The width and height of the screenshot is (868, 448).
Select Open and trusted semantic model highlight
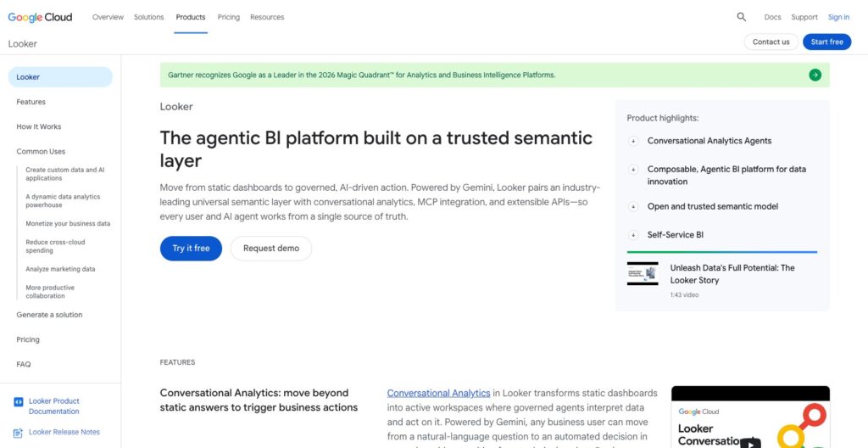pos(712,207)
